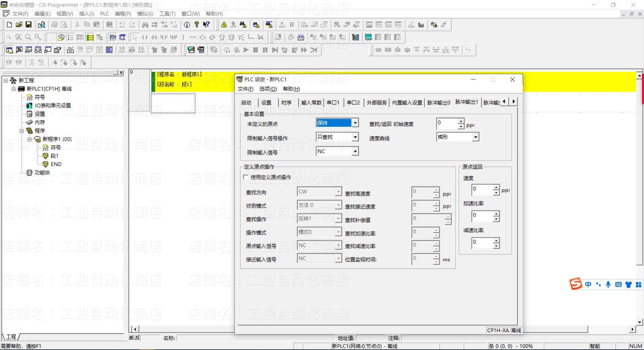Image resolution: width=644 pixels, height=350 pixels.
Task: Switch to the 串口1 tab
Action: point(333,103)
